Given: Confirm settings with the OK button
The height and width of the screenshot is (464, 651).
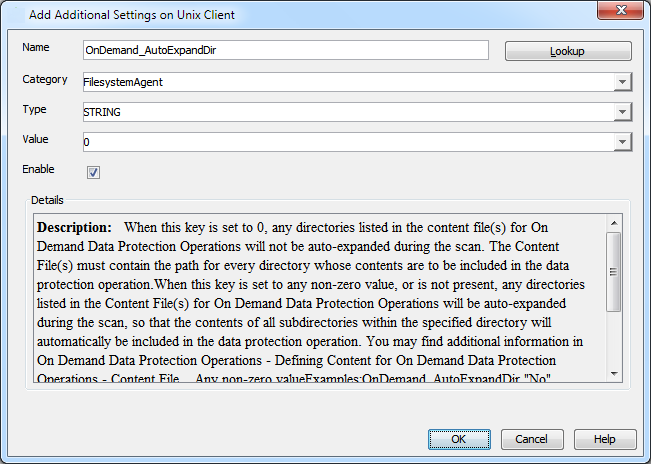Looking at the screenshot, I should pyautogui.click(x=459, y=439).
